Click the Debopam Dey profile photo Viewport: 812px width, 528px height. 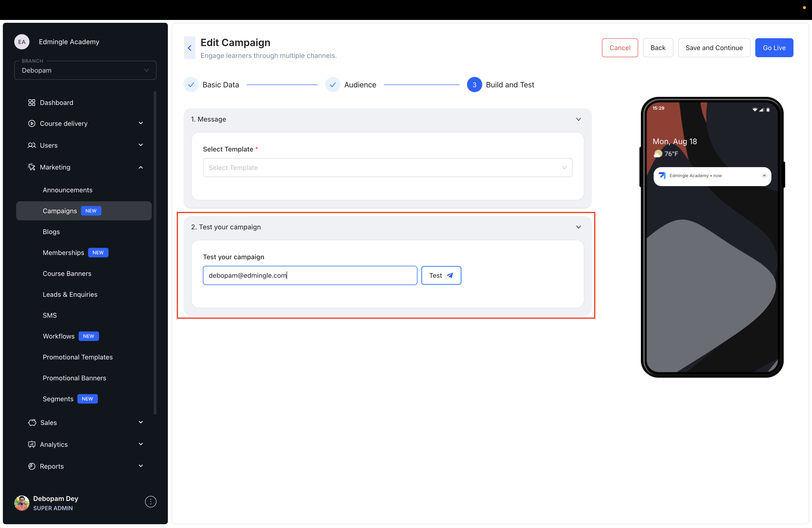tap(22, 503)
